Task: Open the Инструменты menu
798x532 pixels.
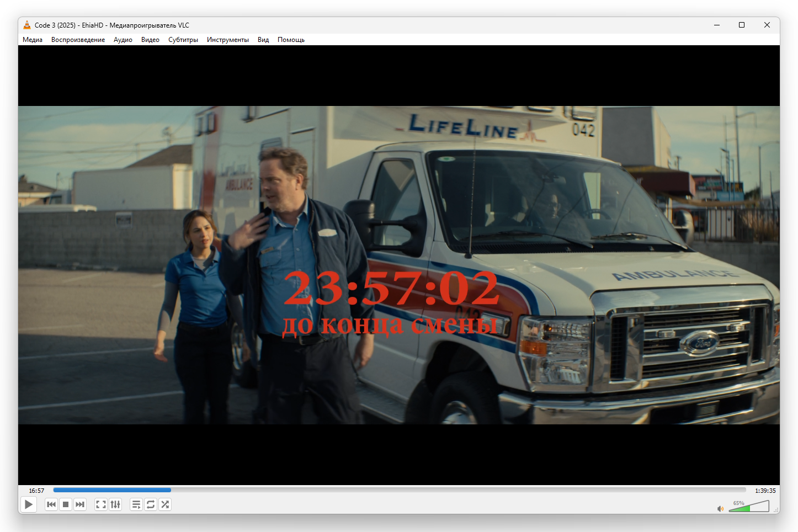Action: (x=228, y=40)
